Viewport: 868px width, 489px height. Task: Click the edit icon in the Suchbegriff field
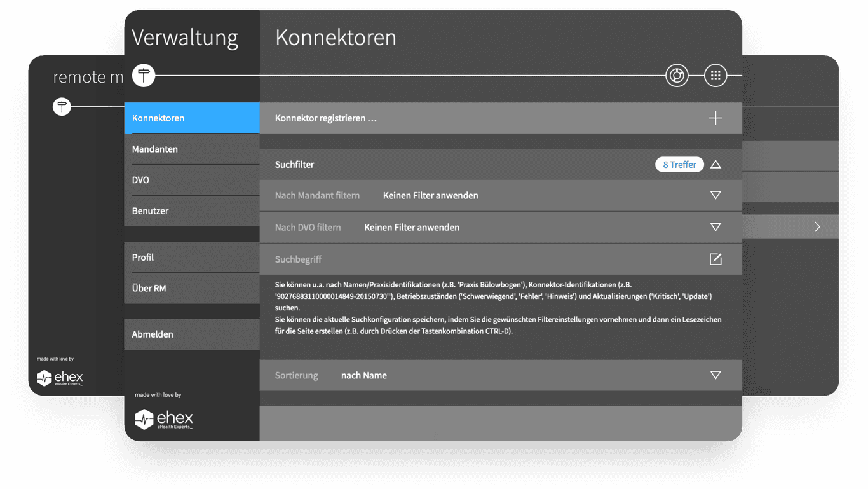coord(715,259)
